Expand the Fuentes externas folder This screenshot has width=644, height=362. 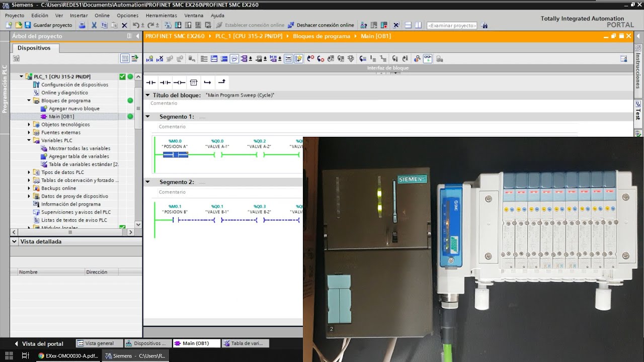(x=29, y=132)
